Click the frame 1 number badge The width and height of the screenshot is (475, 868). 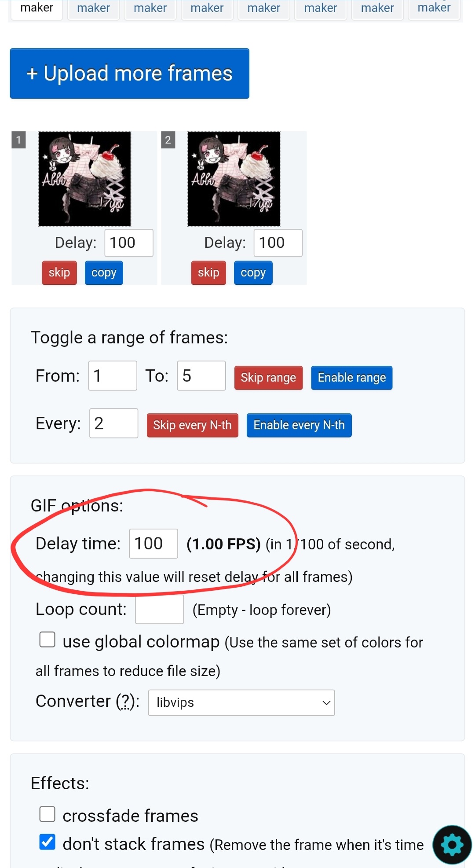click(18, 140)
